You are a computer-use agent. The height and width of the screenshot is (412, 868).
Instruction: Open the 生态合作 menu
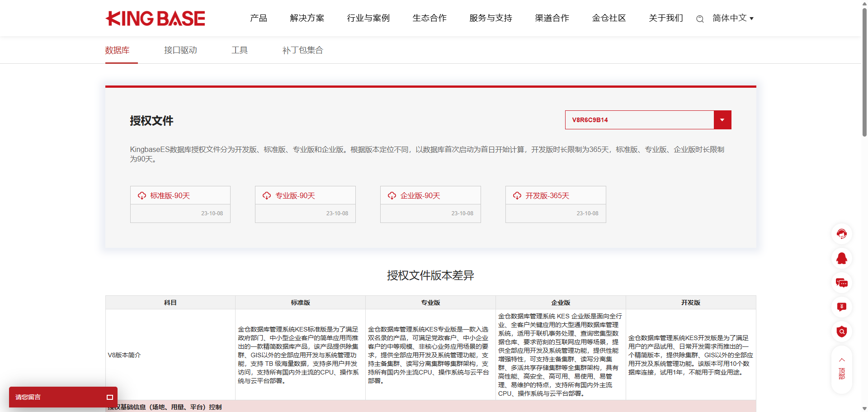pos(429,18)
